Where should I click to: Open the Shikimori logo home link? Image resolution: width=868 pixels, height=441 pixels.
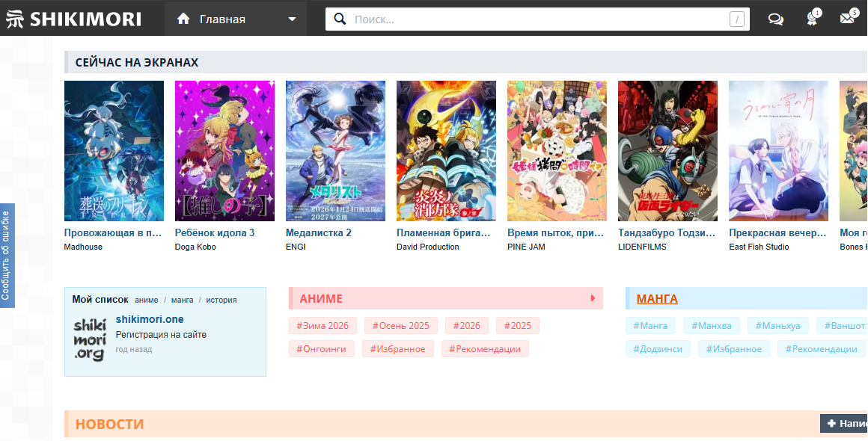tap(73, 19)
